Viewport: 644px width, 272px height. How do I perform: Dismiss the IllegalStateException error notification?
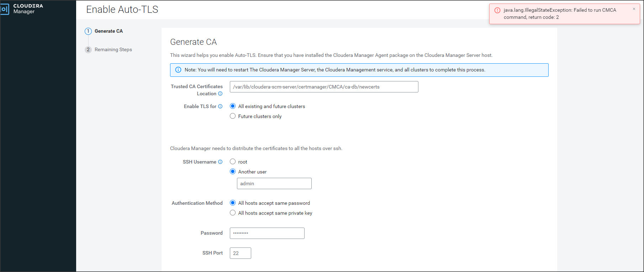point(634,9)
